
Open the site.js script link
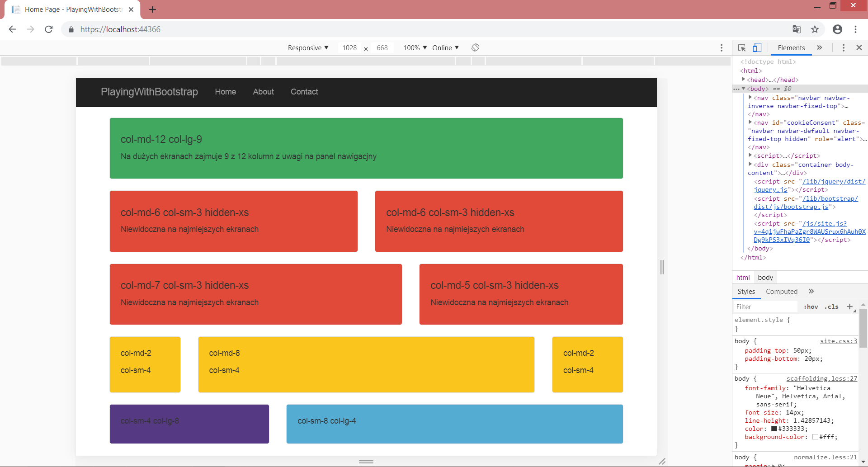pos(809,231)
